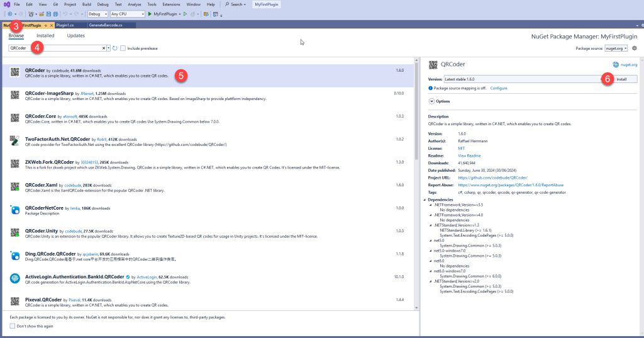Switch to the Installed tab
This screenshot has width=644, height=338.
(45, 36)
